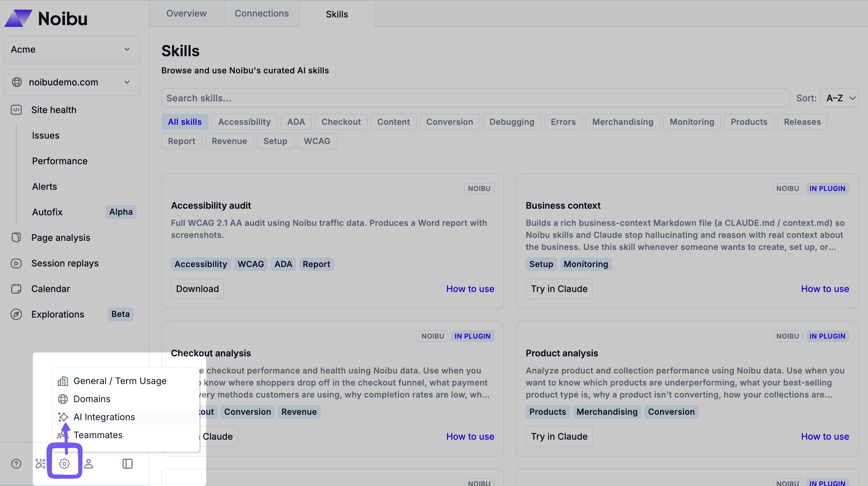
Task: Open Performance in the sidebar
Action: (x=60, y=161)
